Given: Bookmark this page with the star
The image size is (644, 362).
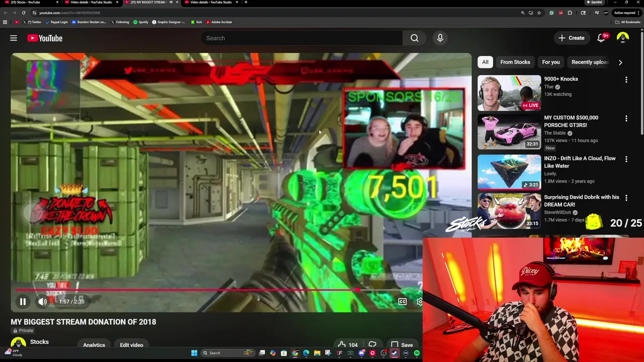Looking at the screenshot, I should (539, 13).
